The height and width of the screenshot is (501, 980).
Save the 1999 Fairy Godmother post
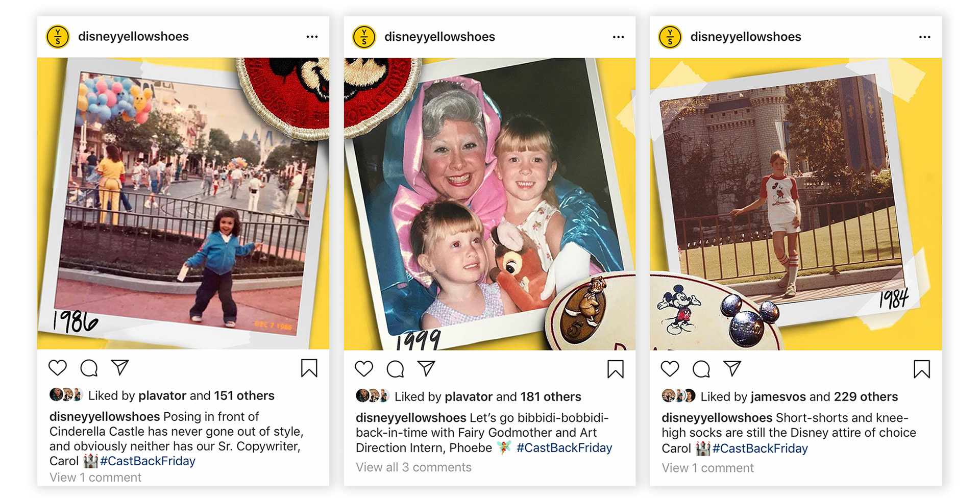click(x=616, y=369)
